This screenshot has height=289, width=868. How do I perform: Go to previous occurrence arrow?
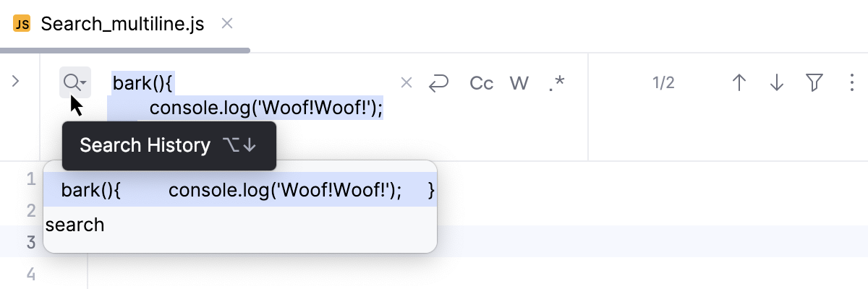pos(739,83)
